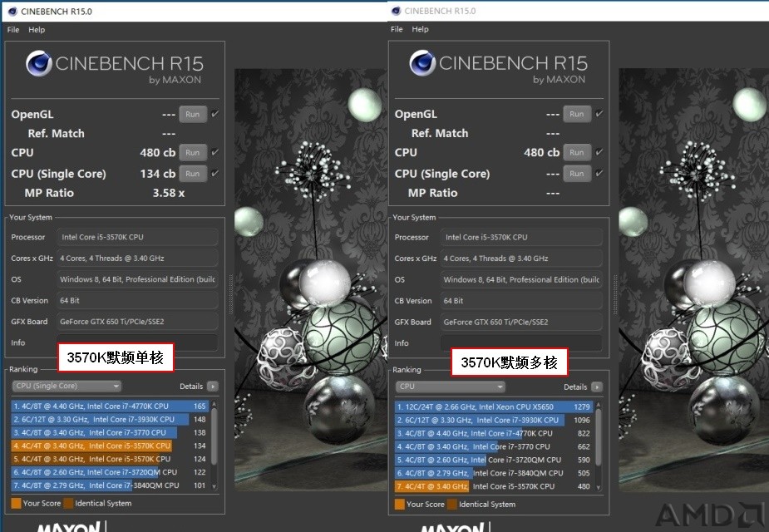
Task: Click Cinebench R15 logo sphere in right window
Action: pos(422,63)
